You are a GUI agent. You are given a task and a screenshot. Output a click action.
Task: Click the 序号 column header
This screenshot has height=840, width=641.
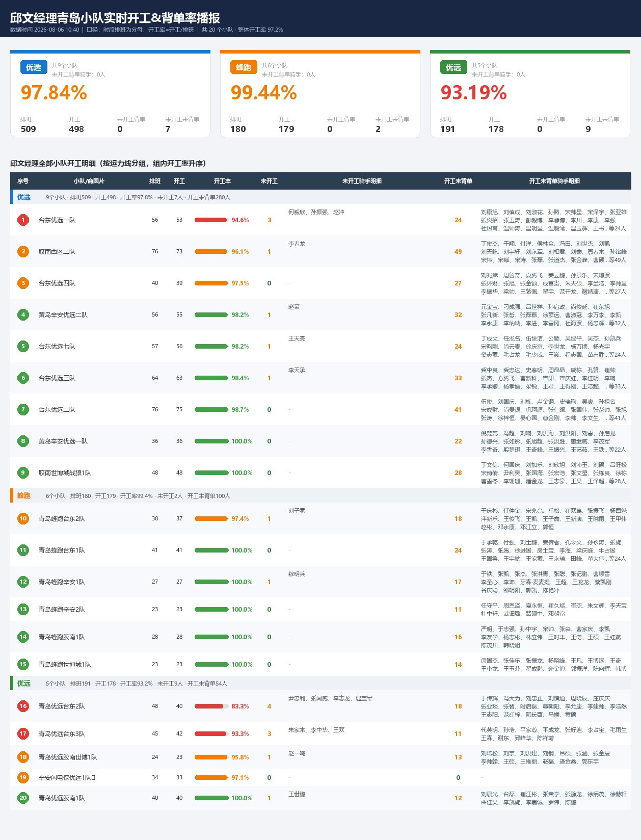pos(23,181)
